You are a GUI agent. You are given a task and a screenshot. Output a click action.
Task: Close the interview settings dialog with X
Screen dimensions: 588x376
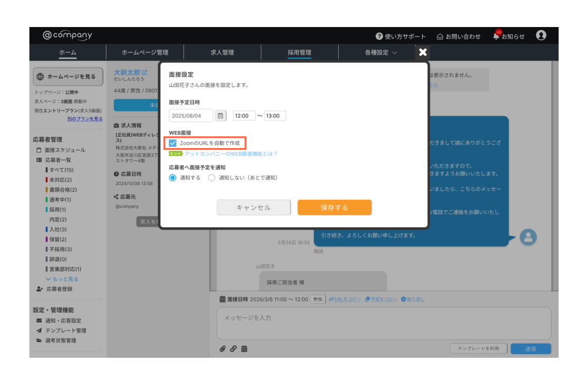423,52
